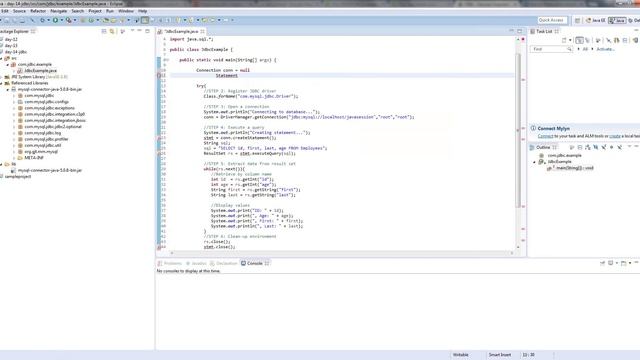Maximize the editor area
The height and width of the screenshot is (360, 640).
pos(520,31)
